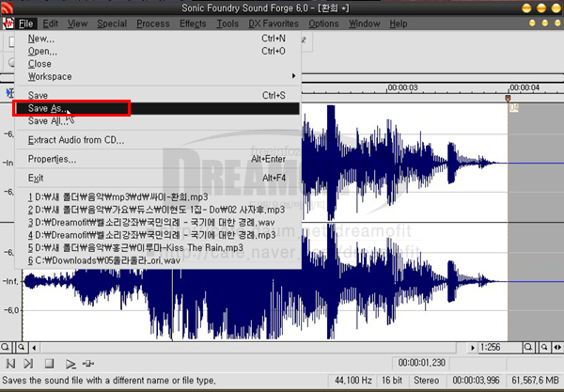Start playback with the Play Normal button
This screenshot has width=564, height=392.
(x=70, y=365)
